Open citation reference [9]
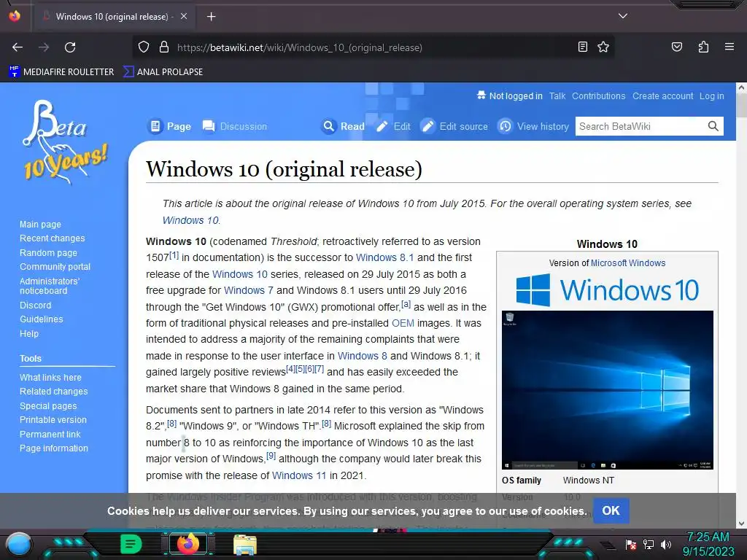747x560 pixels. coord(271,456)
